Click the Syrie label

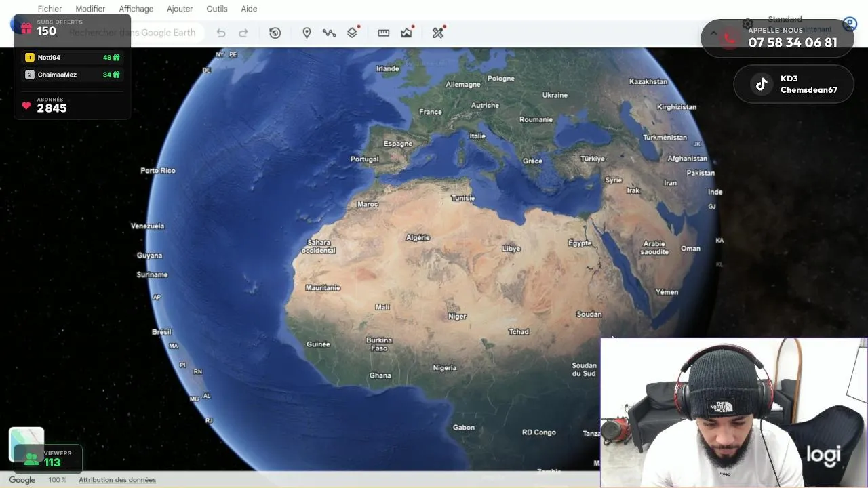[614, 180]
